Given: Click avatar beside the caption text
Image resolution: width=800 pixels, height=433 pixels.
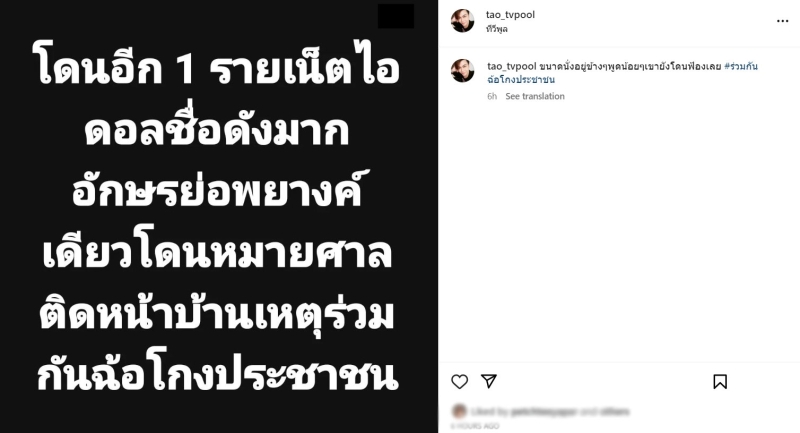Looking at the screenshot, I should point(463,71).
